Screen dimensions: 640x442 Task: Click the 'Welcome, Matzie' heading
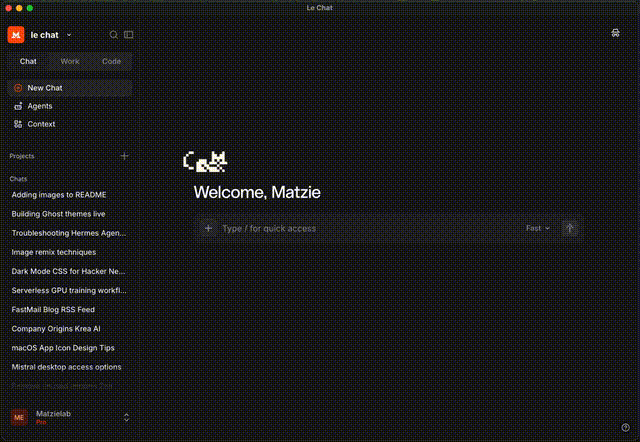click(x=257, y=192)
